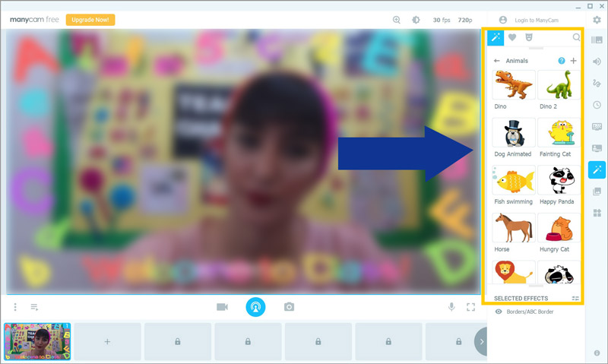
Task: Select the Fish swimming effect
Action: (514, 180)
